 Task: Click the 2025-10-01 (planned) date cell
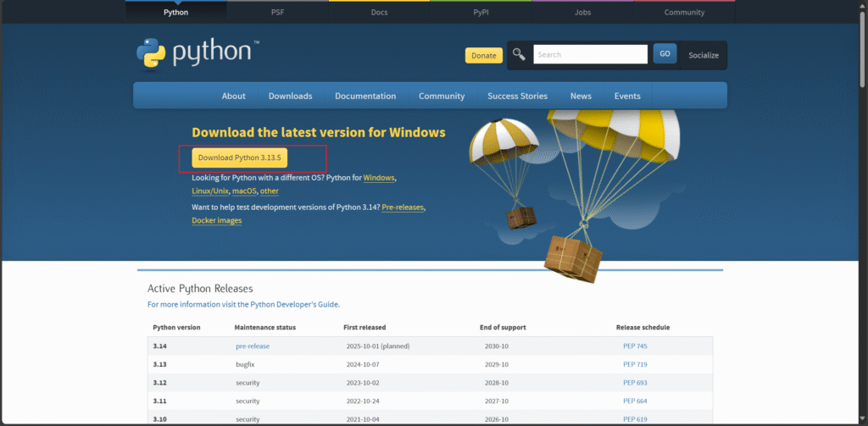pos(377,346)
